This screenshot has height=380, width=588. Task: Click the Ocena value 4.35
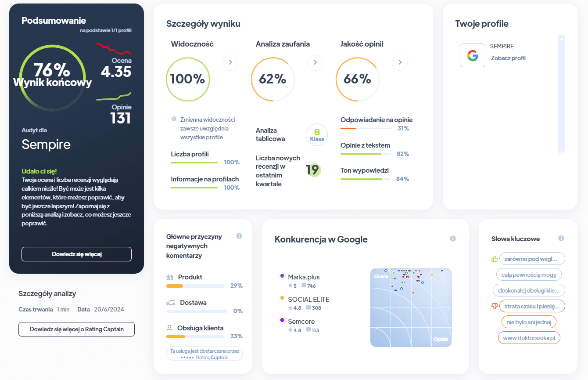coord(116,72)
